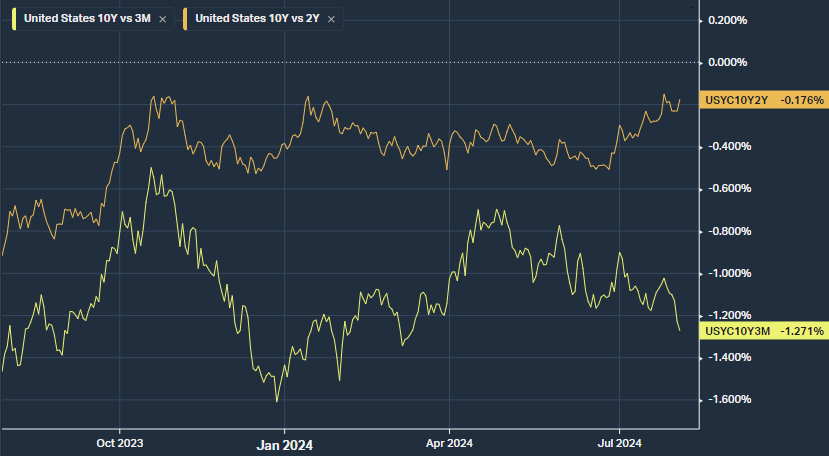This screenshot has width=829, height=456.
Task: Remove the United States 10Y vs 2Y series
Action: pos(332,19)
